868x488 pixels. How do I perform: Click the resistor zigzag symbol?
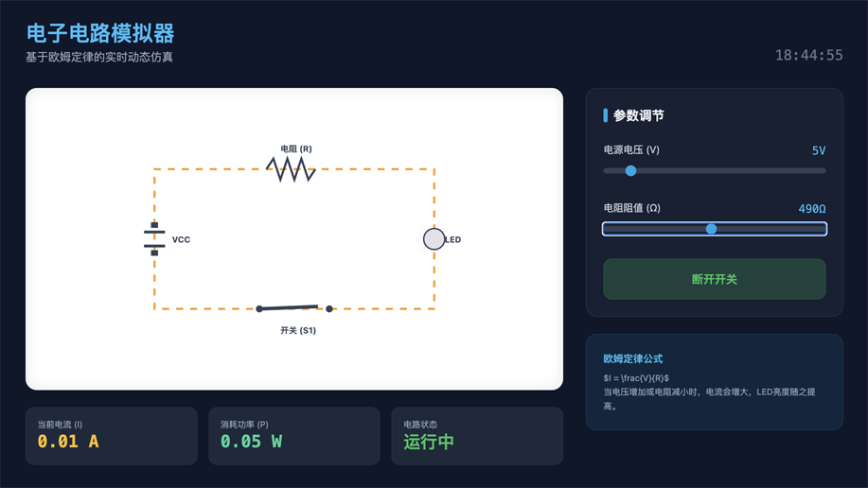(291, 169)
